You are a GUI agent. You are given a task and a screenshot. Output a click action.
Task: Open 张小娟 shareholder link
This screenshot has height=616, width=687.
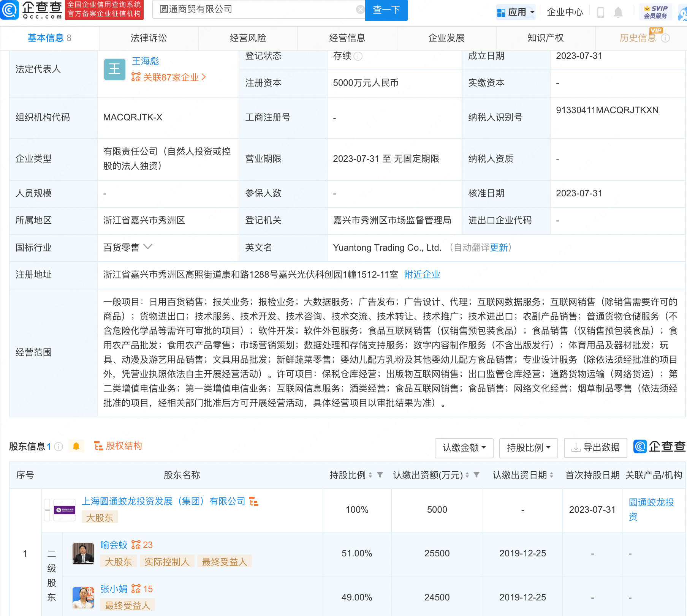[114, 589]
